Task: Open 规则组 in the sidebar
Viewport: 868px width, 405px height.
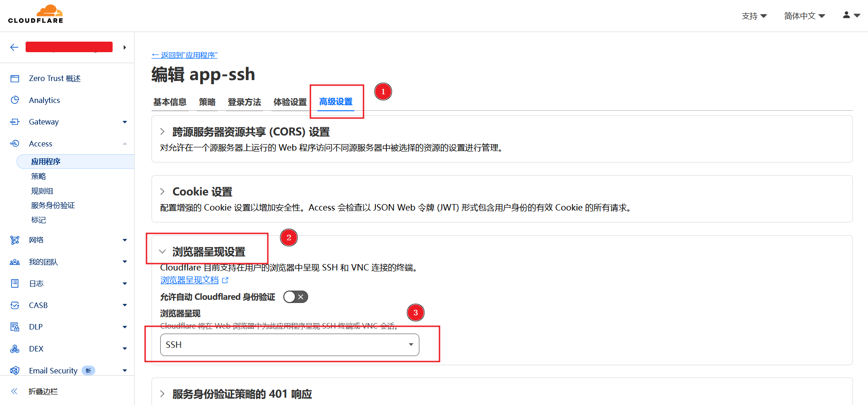Action: [42, 191]
